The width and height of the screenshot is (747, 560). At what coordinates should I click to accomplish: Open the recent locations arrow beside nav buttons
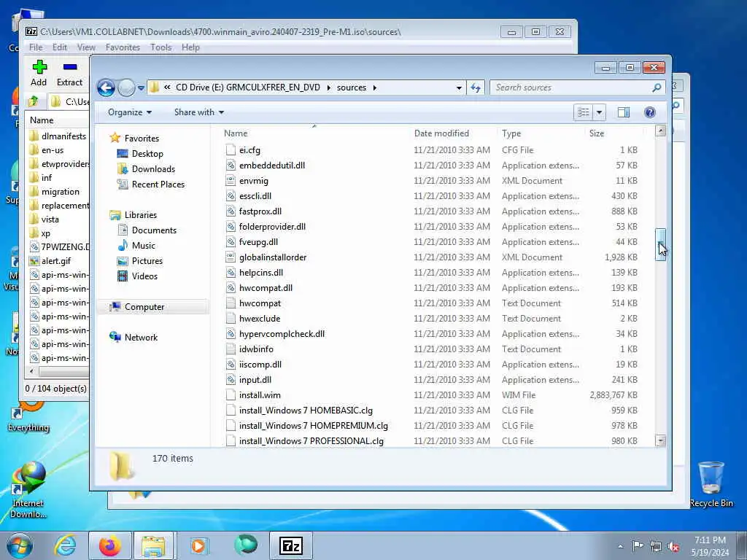[141, 88]
